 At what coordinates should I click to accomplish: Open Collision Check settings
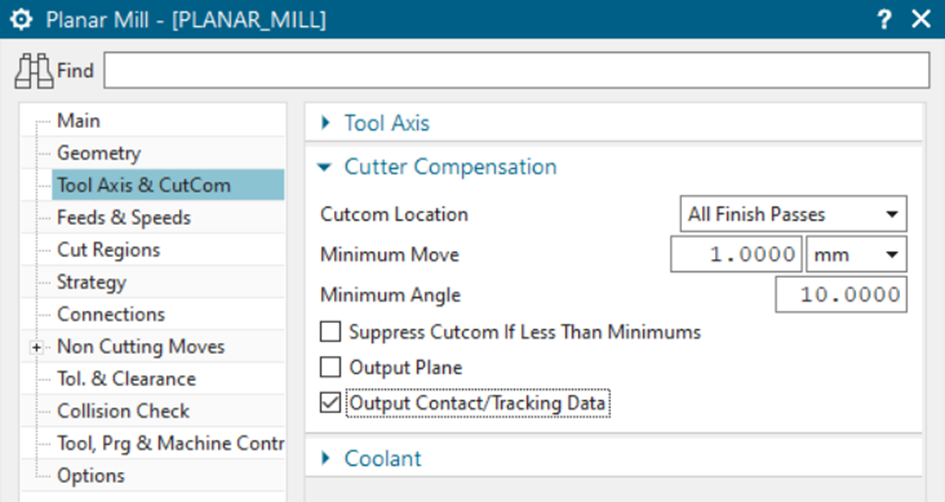(x=122, y=411)
